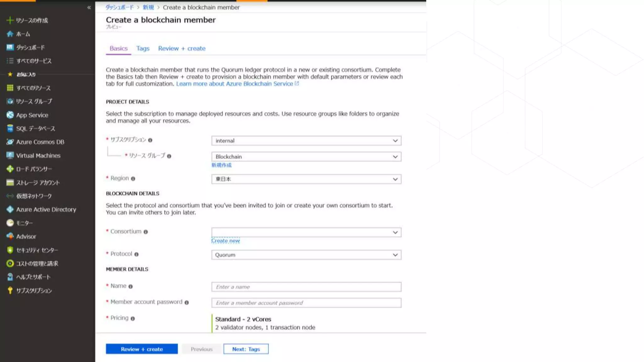Click the green plus create resource icon
The image size is (644, 362).
(x=10, y=20)
